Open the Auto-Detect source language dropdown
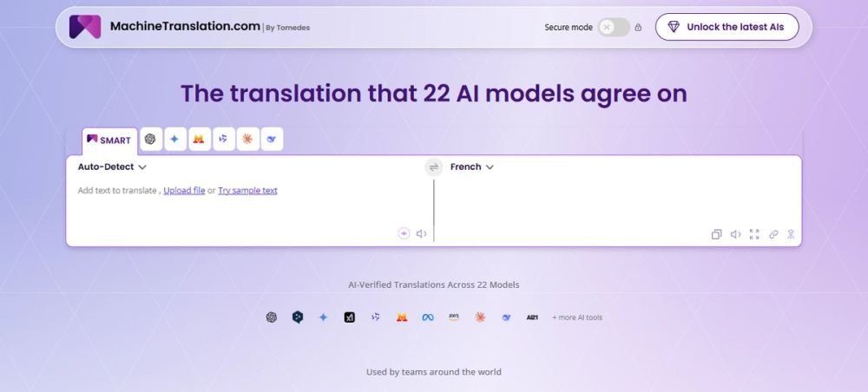The height and width of the screenshot is (392, 868). click(112, 167)
